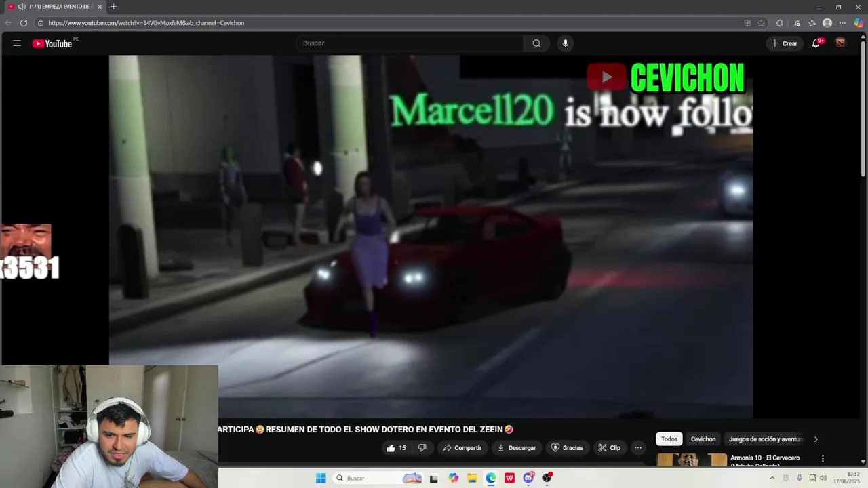Image resolution: width=868 pixels, height=488 pixels.
Task: Open Edge settings and more menu
Action: tap(843, 23)
